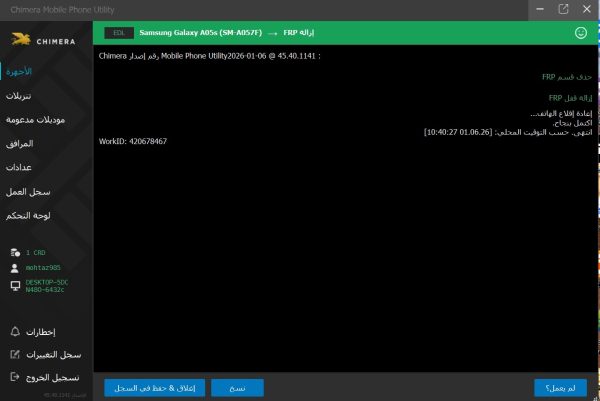Click the إغلاق & حفظ في السجل button
This screenshot has height=401, width=600.
point(155,388)
